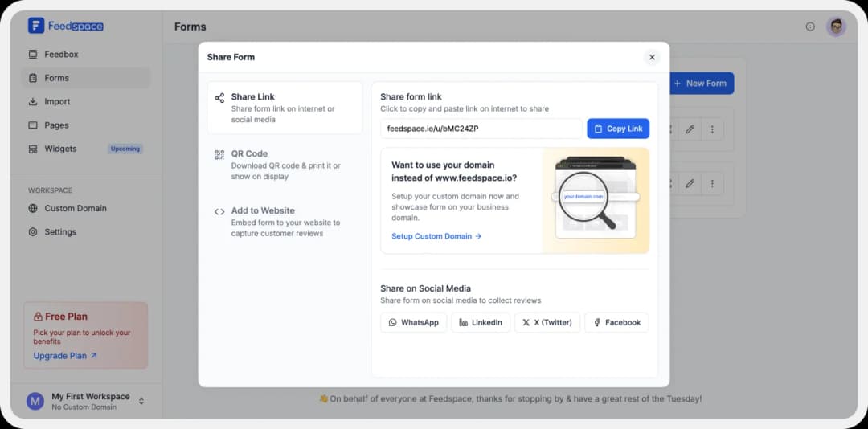Click edit pencil on first form row

tap(690, 129)
